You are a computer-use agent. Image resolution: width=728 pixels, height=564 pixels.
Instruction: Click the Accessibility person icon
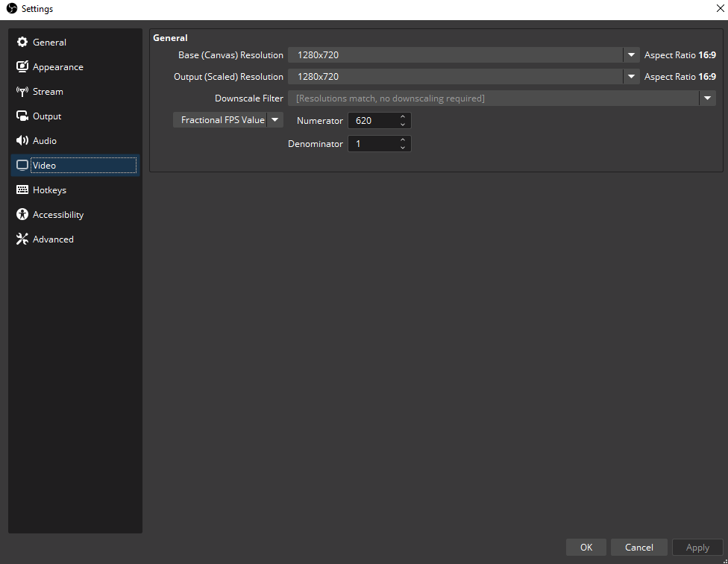tap(22, 215)
